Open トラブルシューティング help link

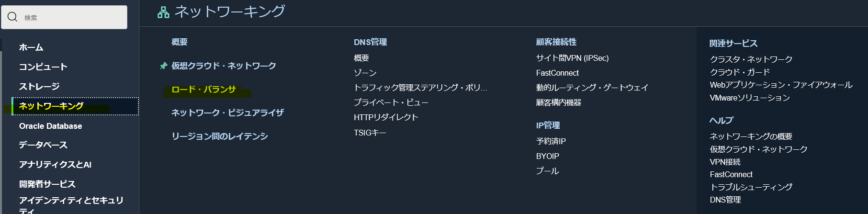coord(751,187)
